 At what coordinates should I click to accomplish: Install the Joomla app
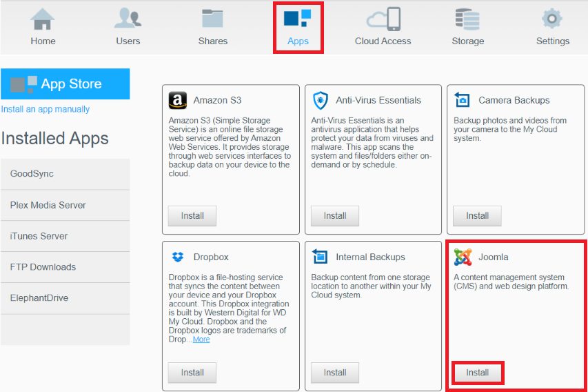(477, 373)
